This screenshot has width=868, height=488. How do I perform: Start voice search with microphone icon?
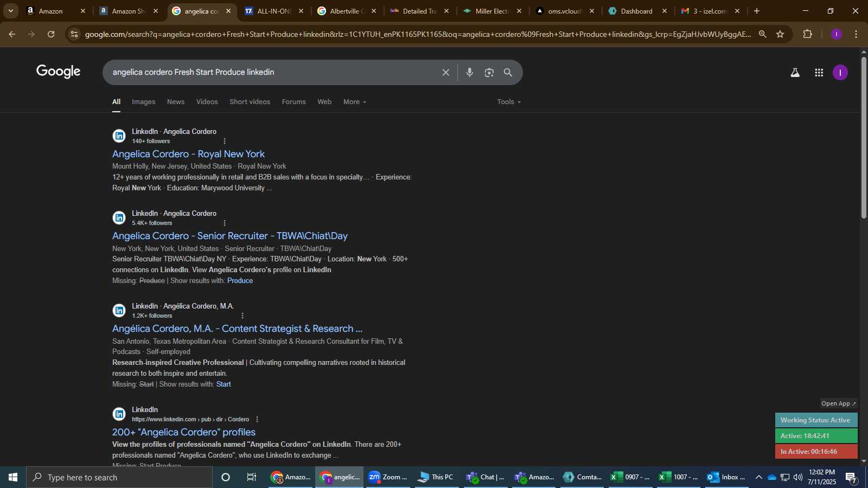click(x=469, y=73)
